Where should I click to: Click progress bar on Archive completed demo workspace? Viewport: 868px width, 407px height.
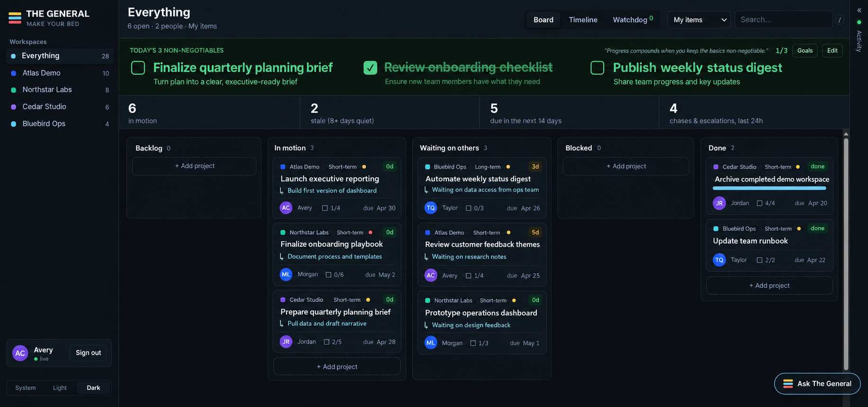click(769, 188)
